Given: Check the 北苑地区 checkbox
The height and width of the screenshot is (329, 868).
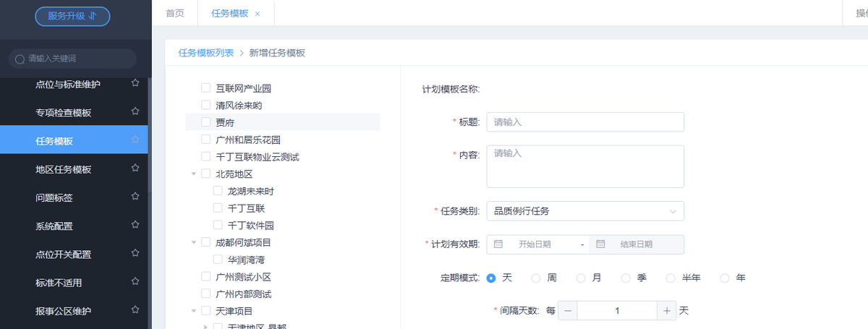Looking at the screenshot, I should pos(205,174).
